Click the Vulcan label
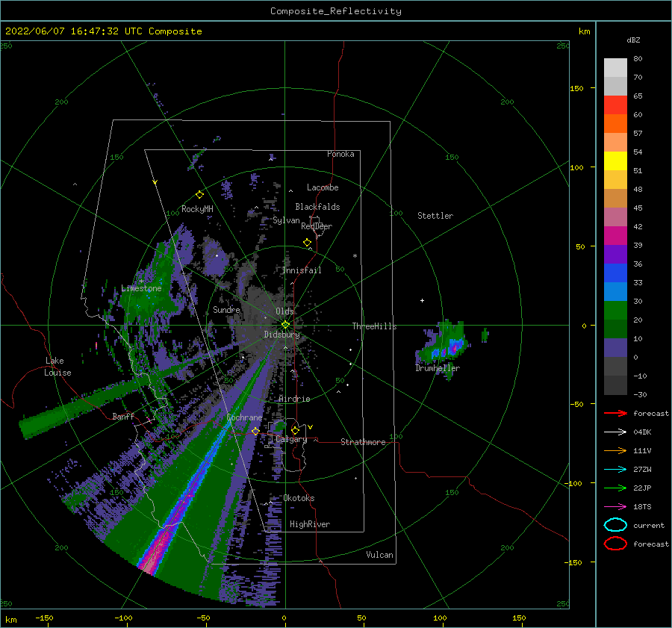Viewport: 672px width, 628px height. [380, 555]
